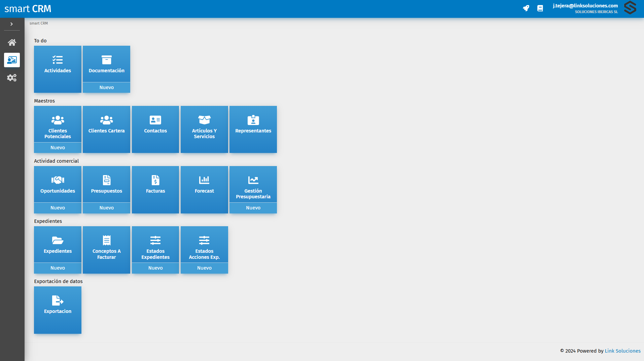Select the CRM dashboard icon in sidebar

(x=12, y=60)
